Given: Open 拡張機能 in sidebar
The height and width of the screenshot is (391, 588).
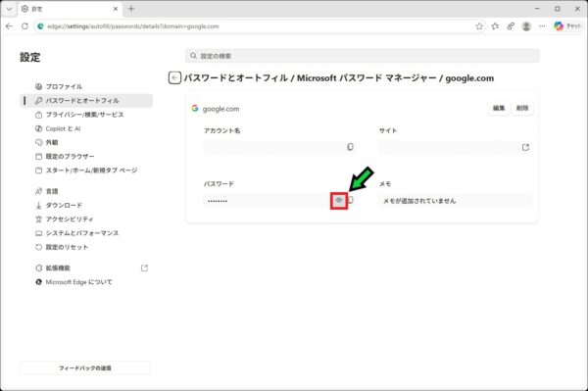Looking at the screenshot, I should pyautogui.click(x=86, y=269).
